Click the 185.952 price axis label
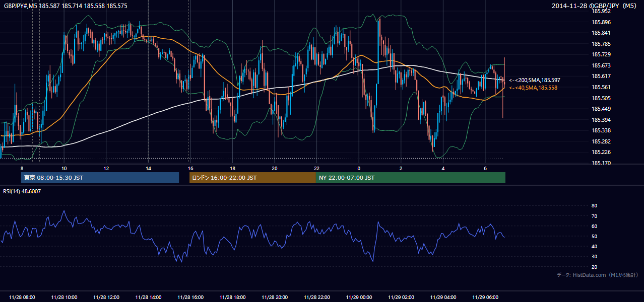Image resolution: width=644 pixels, height=302 pixels. [601, 11]
